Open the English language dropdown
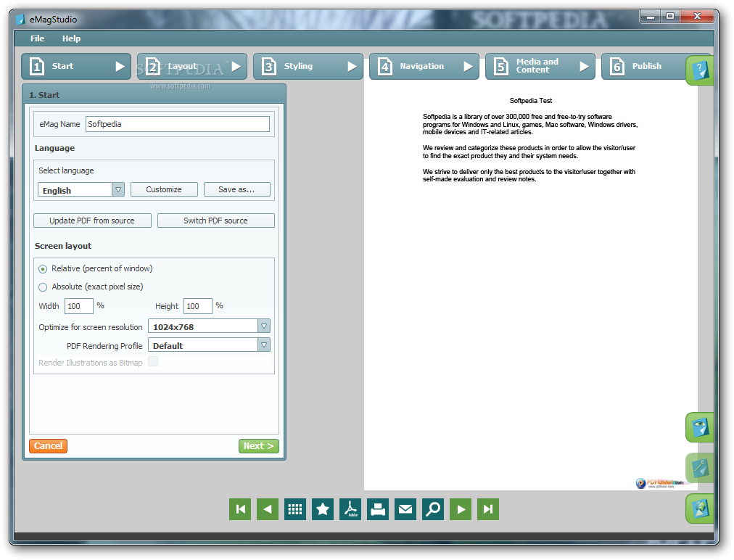 click(x=81, y=189)
